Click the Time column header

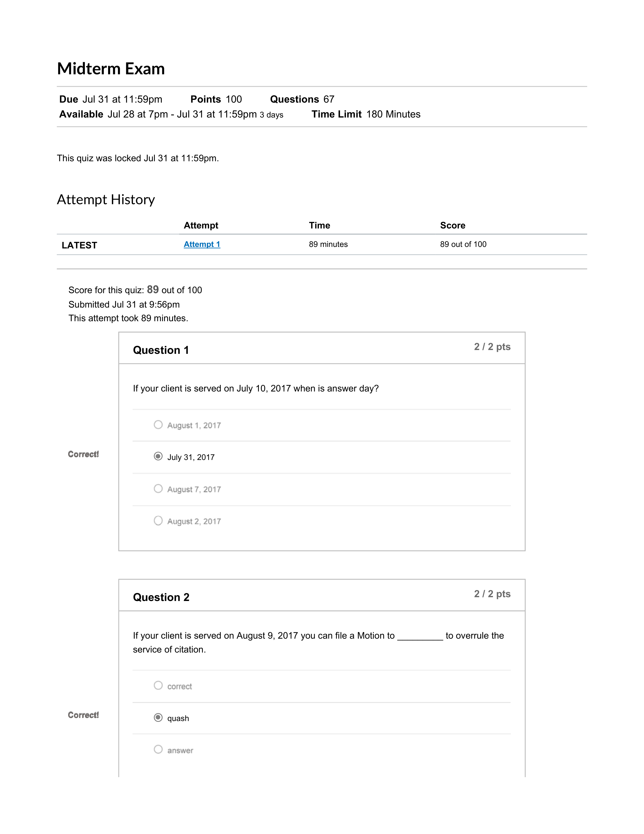point(319,225)
